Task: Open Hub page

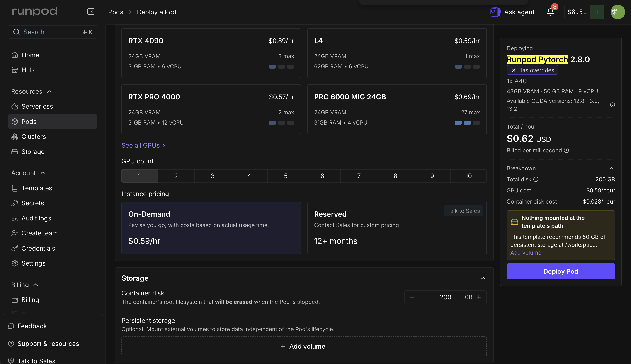Action: 53,70
